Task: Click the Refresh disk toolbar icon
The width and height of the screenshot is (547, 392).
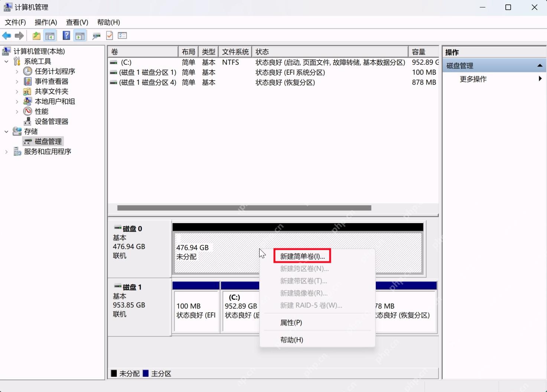Action: tap(97, 36)
